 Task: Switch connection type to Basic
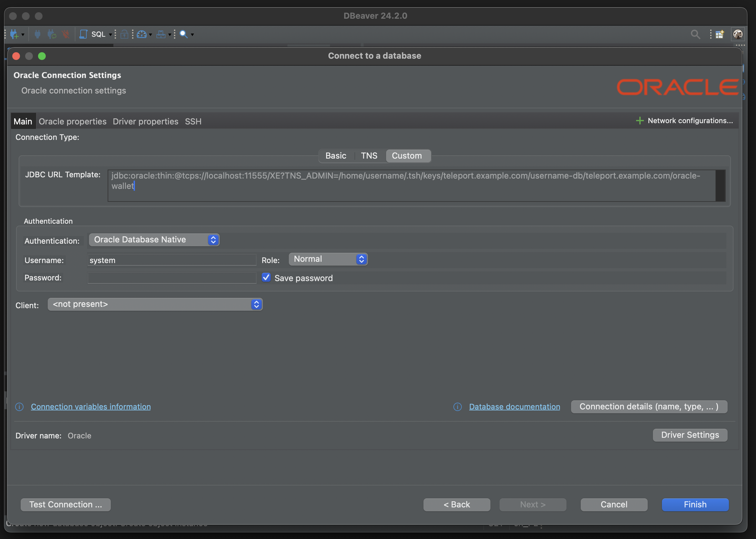coord(336,156)
